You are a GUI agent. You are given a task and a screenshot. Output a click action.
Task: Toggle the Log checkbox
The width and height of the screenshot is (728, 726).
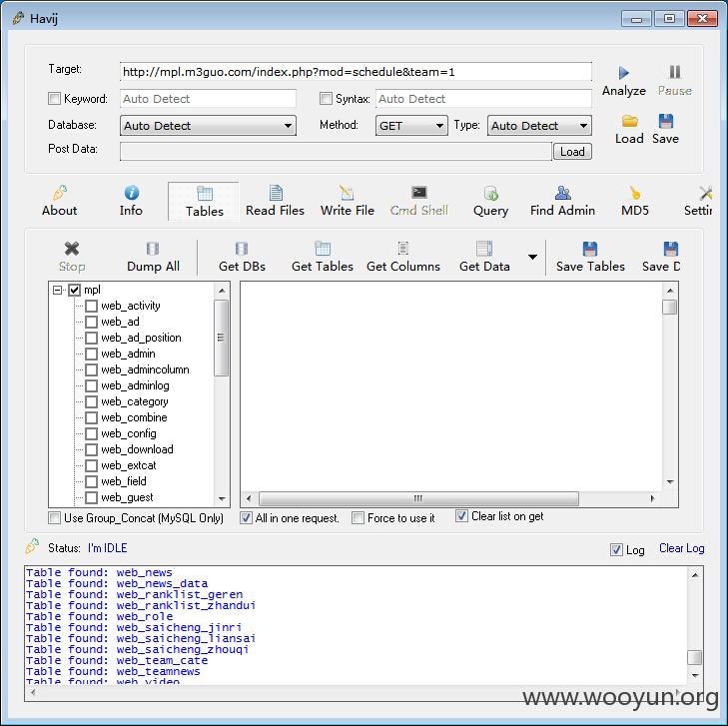click(x=616, y=549)
